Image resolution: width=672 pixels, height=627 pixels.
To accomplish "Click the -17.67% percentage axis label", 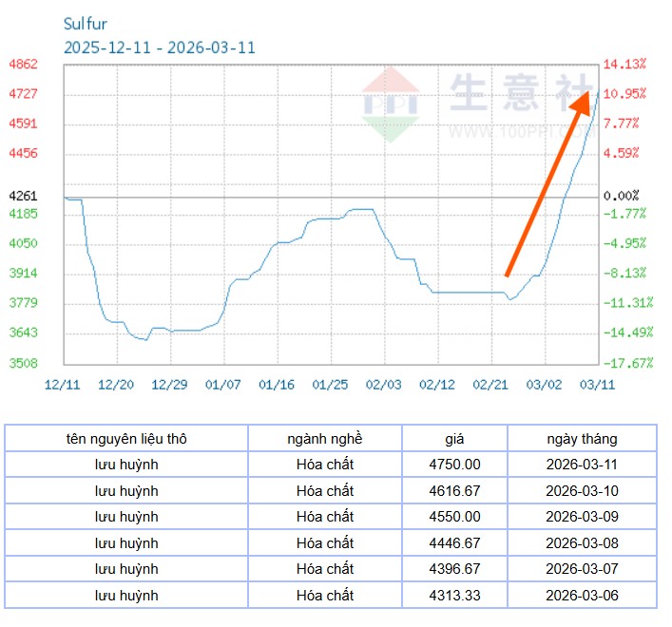I will pyautogui.click(x=626, y=363).
